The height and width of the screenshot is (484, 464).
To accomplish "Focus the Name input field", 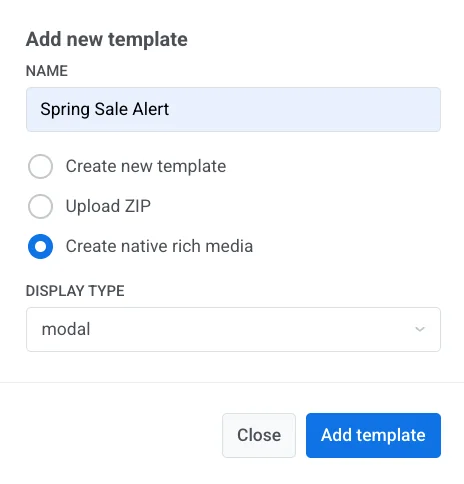I will click(x=233, y=109).
